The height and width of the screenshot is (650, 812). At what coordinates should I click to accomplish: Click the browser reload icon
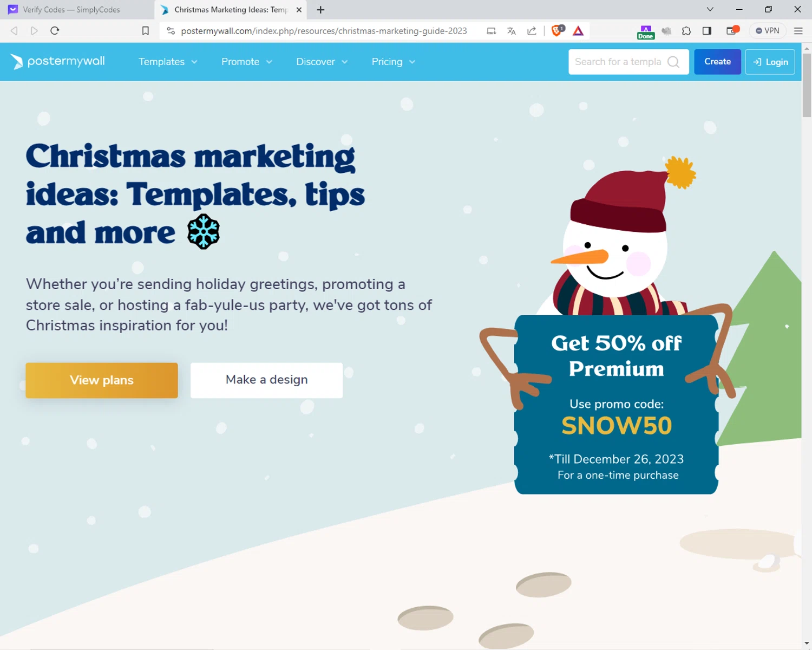click(55, 31)
